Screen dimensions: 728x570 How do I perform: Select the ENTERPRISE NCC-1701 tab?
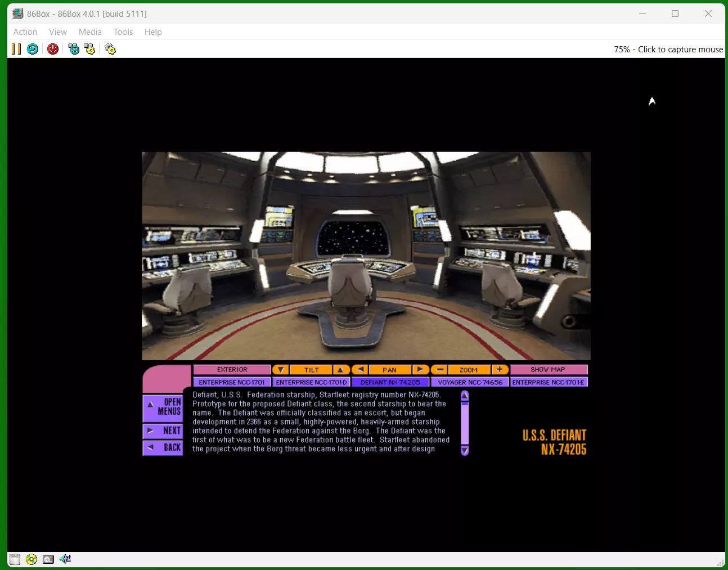[232, 382]
